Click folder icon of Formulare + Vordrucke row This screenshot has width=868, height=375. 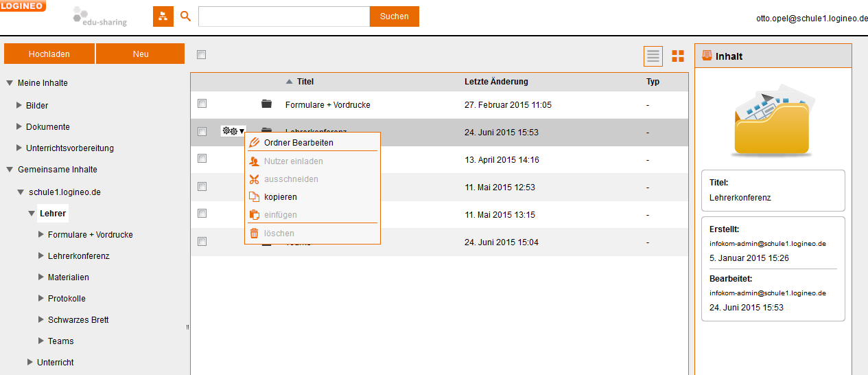pos(267,104)
